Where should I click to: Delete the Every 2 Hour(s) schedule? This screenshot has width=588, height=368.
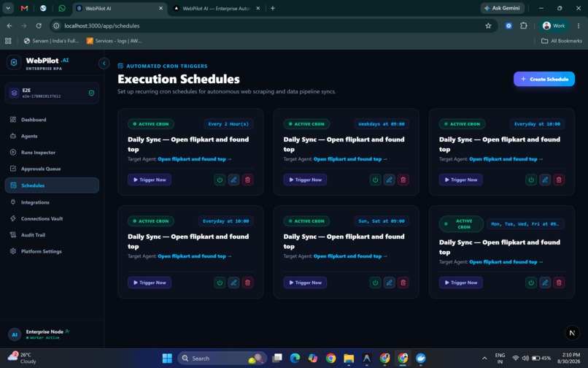pos(247,180)
